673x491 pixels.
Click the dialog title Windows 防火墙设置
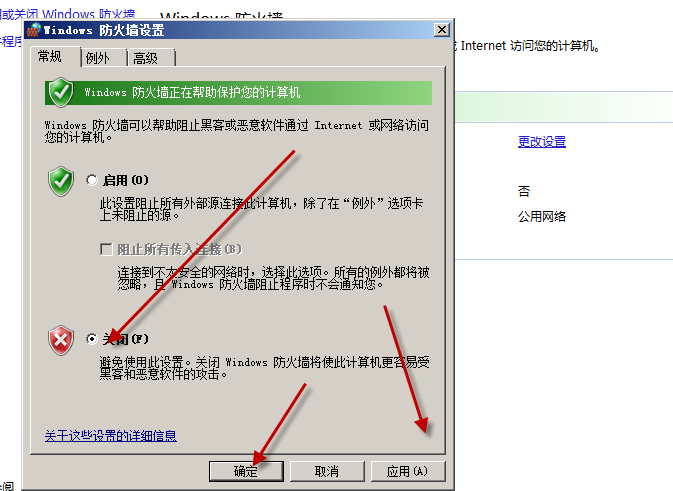(x=104, y=30)
